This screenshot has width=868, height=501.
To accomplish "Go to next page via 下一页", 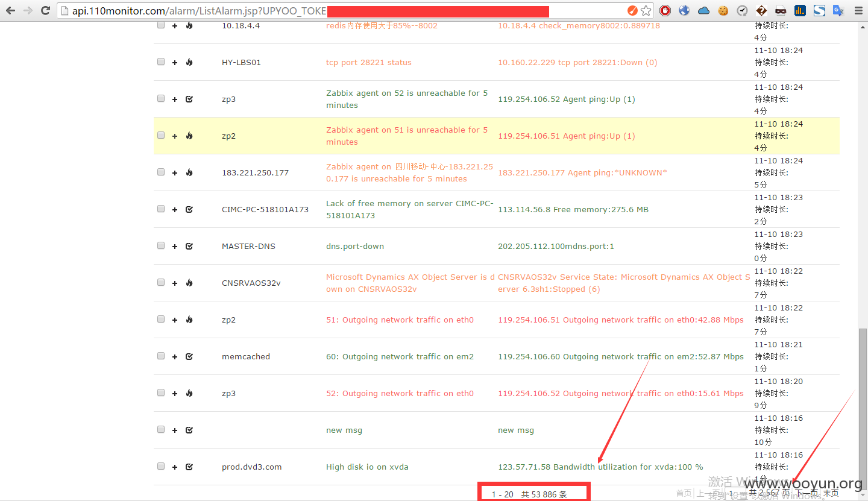I will [807, 493].
